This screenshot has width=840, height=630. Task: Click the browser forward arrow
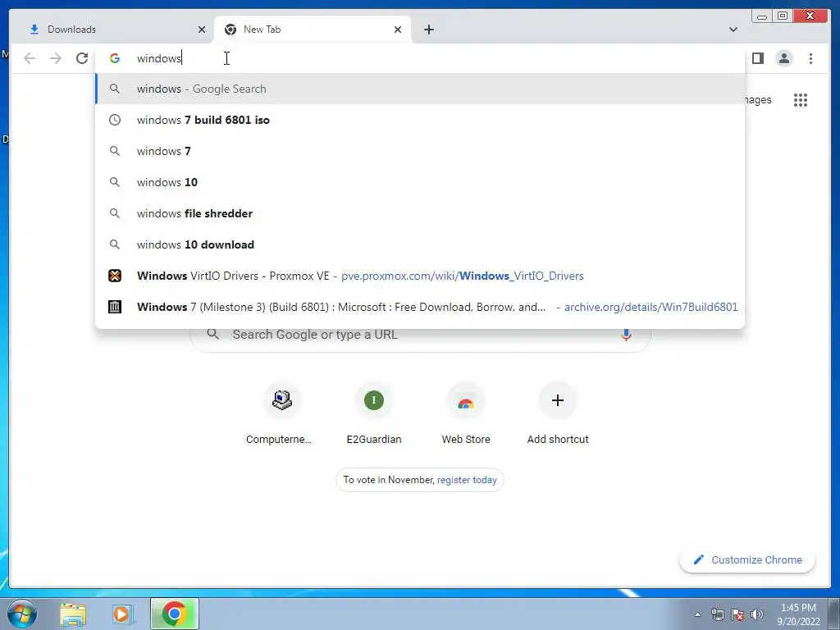pyautogui.click(x=56, y=58)
